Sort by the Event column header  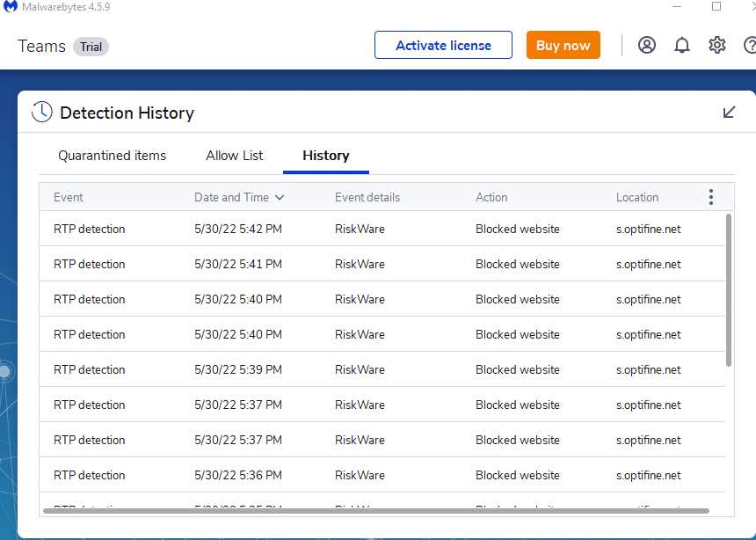coord(68,197)
